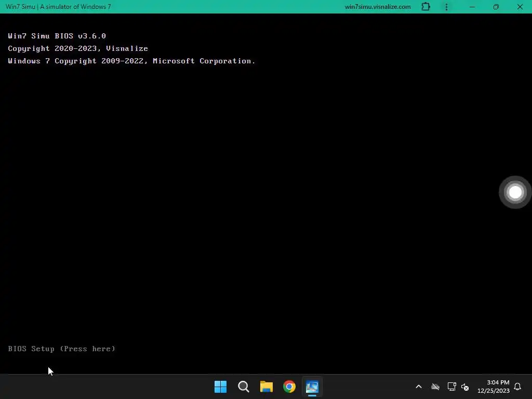532x399 pixels.
Task: Close the Win7 Simu window
Action: tap(520, 7)
